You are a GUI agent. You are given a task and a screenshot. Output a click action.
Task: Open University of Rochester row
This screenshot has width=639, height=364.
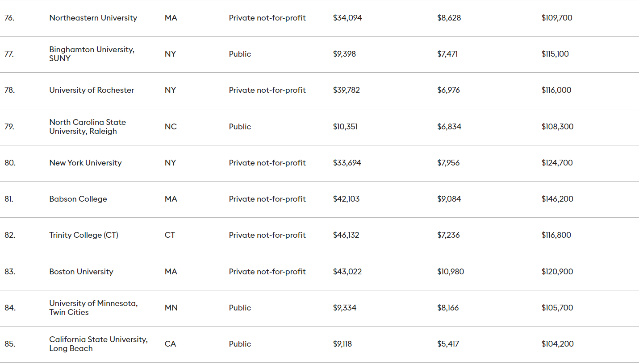[x=92, y=90]
